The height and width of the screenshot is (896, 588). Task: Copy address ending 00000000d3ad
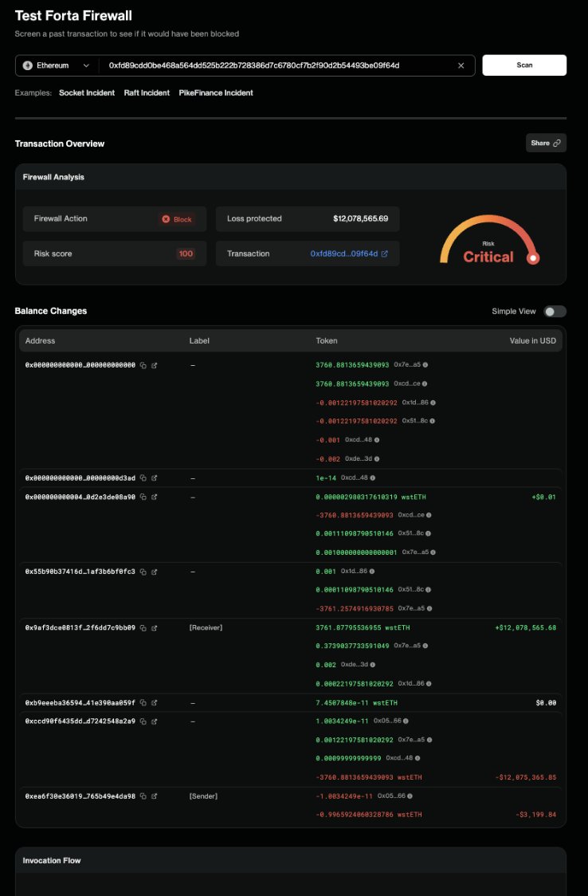(x=143, y=477)
